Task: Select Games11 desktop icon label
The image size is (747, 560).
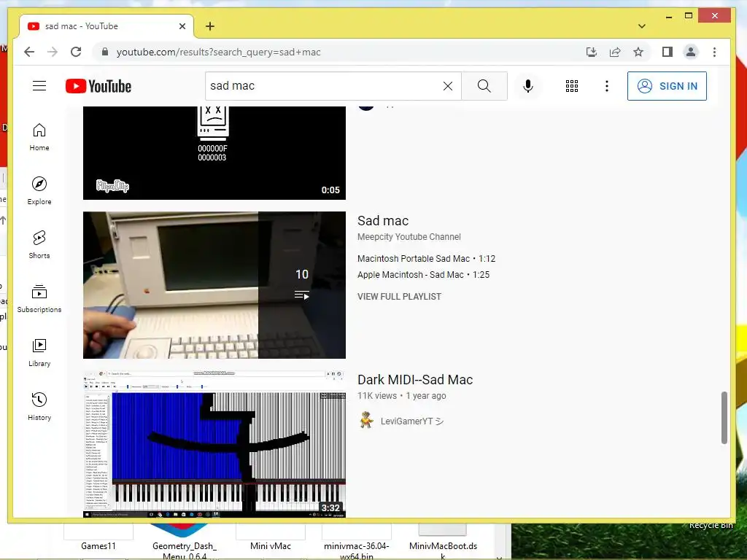Action: [x=98, y=545]
